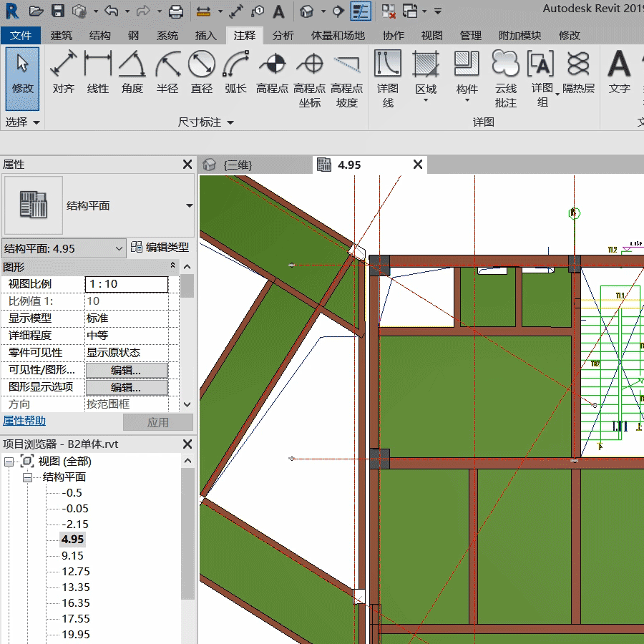Select the 对齐 aligned dimension tool

coord(64,74)
